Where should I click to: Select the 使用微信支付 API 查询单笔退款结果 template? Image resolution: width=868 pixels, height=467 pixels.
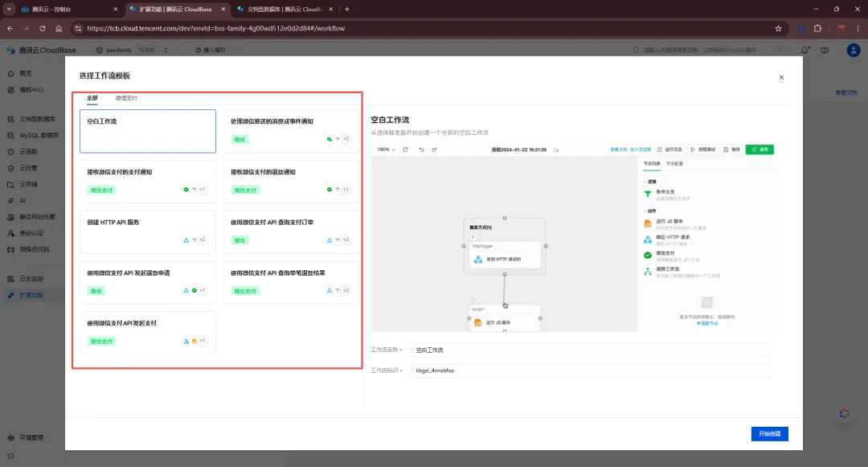[291, 282]
